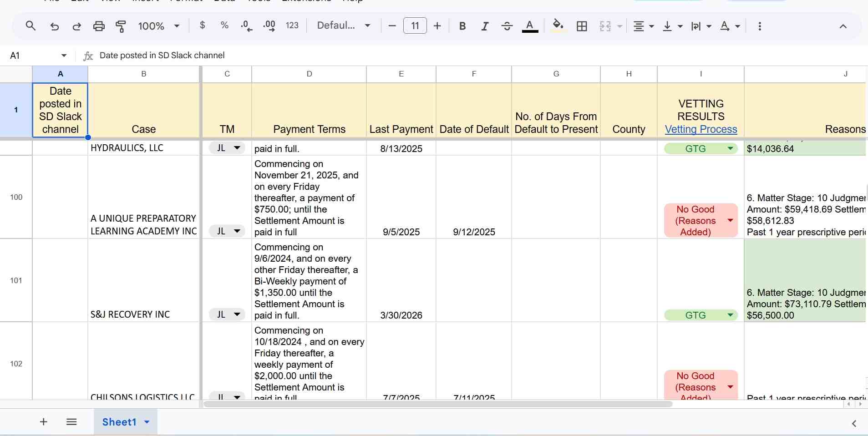Add a new sheet
This screenshot has height=436, width=868.
click(44, 422)
